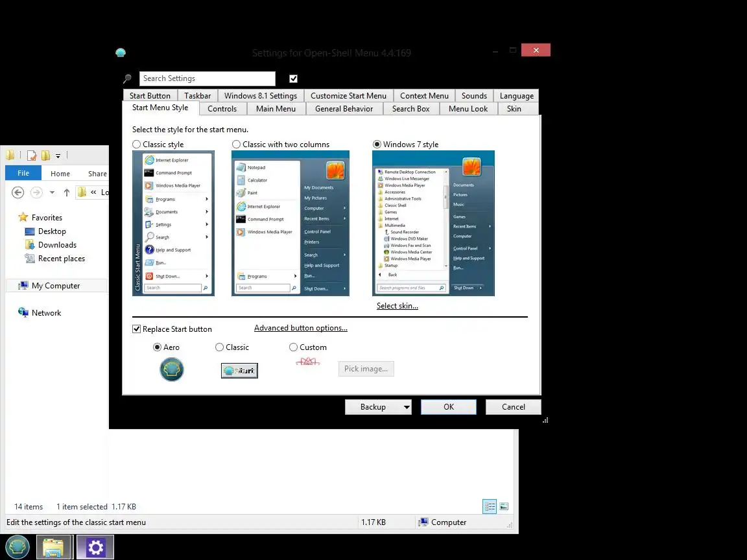Open the Menu Look tab
Screen dimensions: 747x560
[468, 109]
